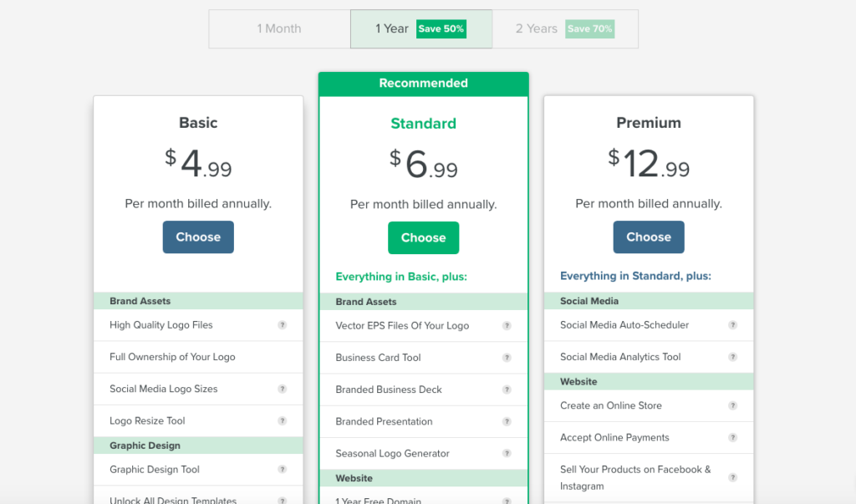Click help icon for Logo Resize Tool
856x504 pixels.
(282, 421)
